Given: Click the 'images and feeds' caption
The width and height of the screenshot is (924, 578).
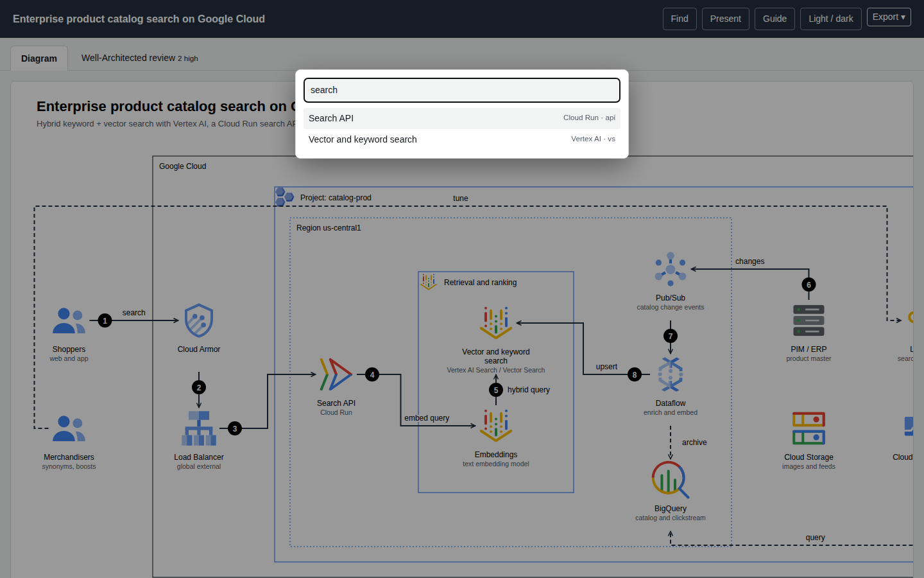Looking at the screenshot, I should click(809, 467).
